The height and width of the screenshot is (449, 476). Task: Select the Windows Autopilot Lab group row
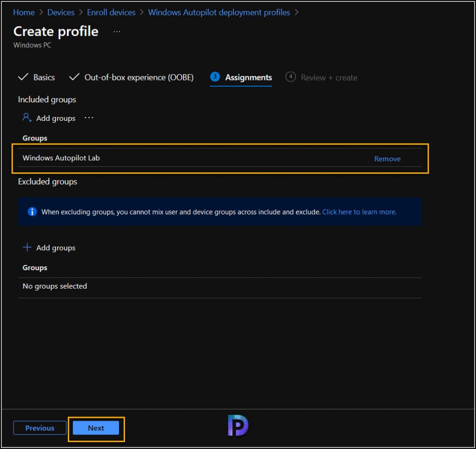[x=219, y=158]
